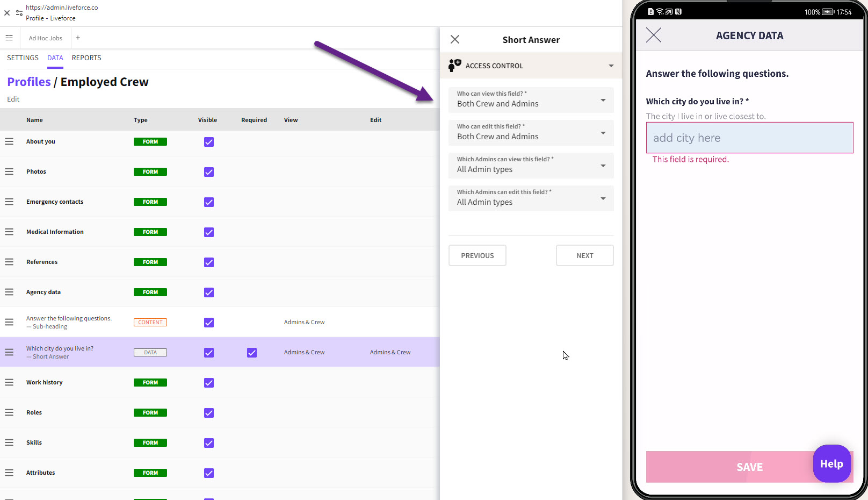Switch to the Settings tab
The image size is (868, 500).
(23, 58)
